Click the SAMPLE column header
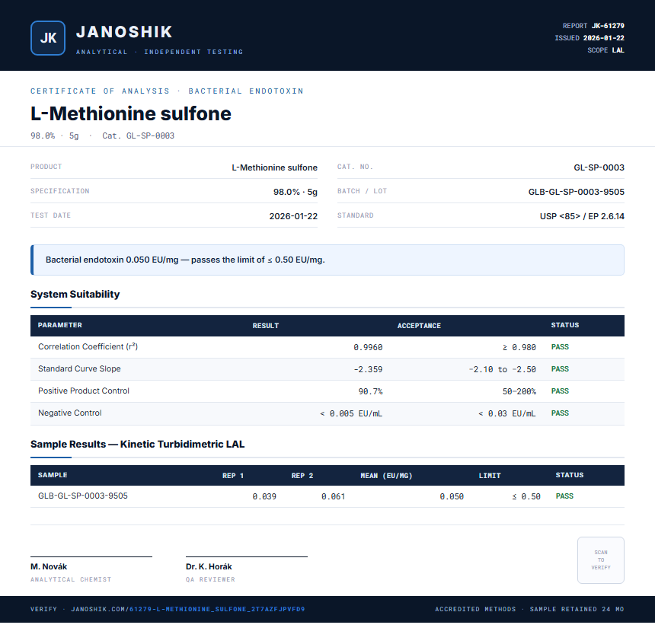Viewport: 655px width, 644px height. tap(53, 475)
